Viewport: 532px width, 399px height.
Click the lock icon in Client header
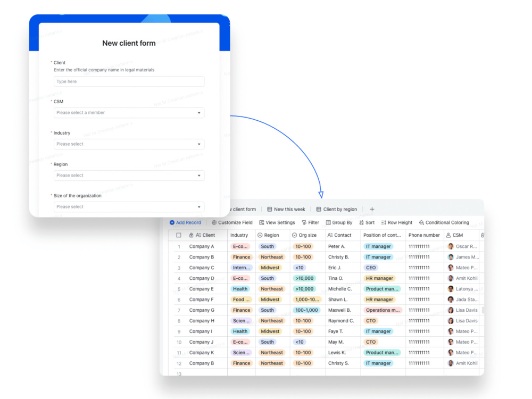(192, 235)
